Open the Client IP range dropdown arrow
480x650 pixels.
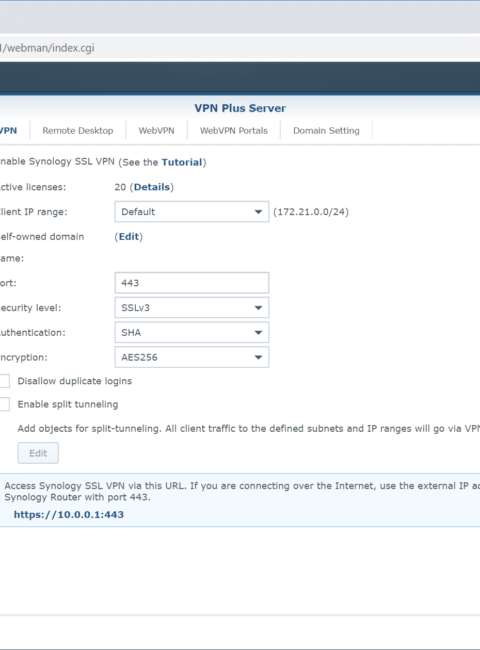(x=258, y=212)
